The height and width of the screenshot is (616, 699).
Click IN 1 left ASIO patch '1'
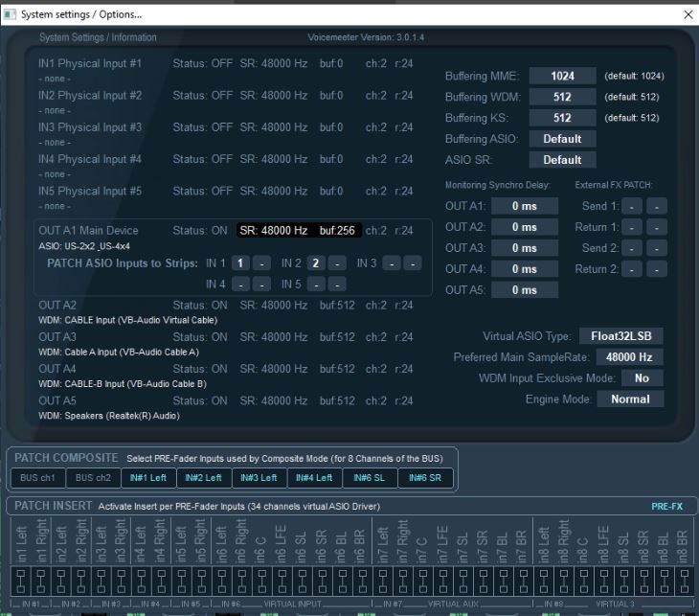[x=240, y=263]
